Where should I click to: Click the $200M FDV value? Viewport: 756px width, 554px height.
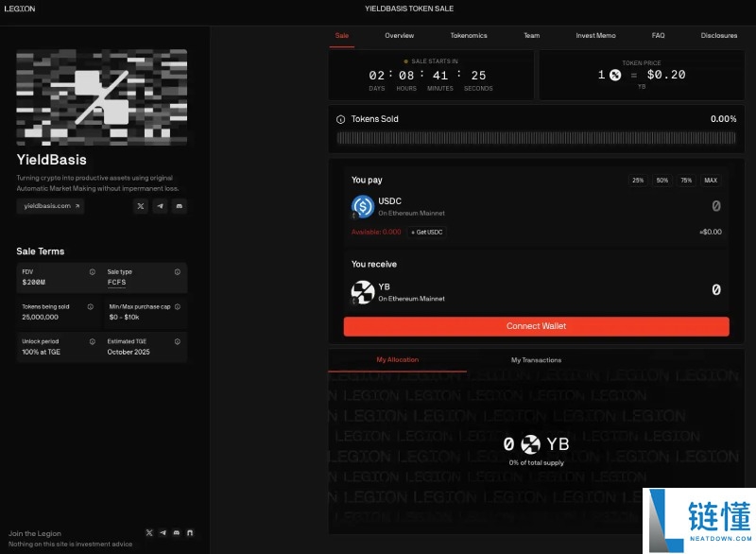[34, 283]
